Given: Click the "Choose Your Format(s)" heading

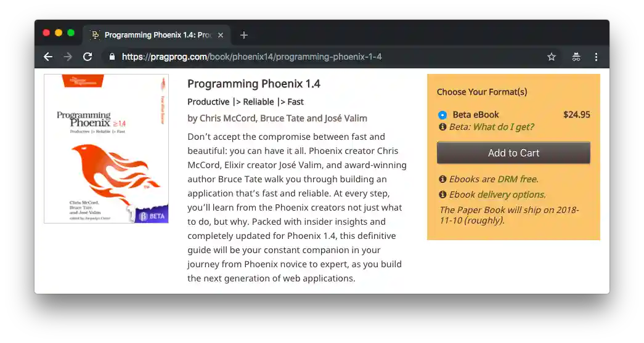Looking at the screenshot, I should click(x=482, y=92).
